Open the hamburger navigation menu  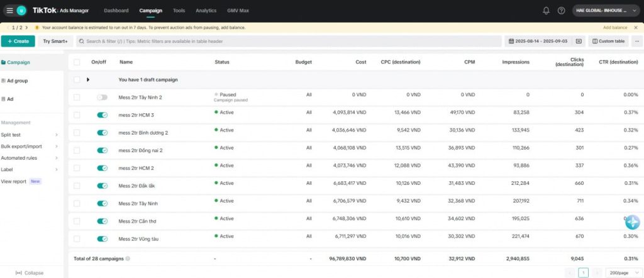(x=9, y=10)
